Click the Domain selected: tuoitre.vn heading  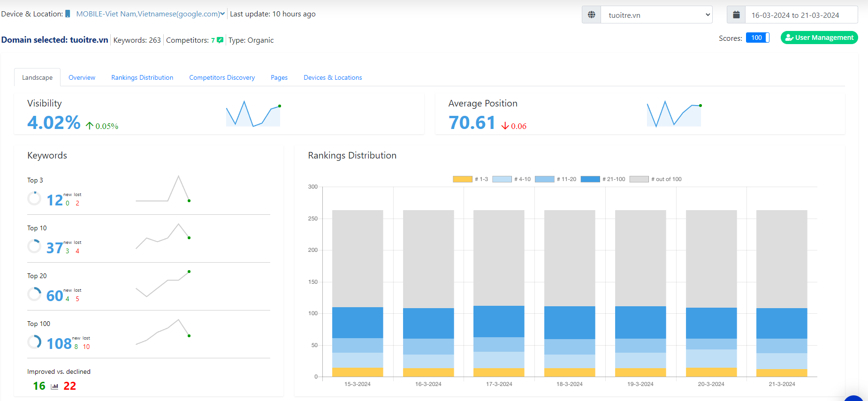tap(54, 40)
